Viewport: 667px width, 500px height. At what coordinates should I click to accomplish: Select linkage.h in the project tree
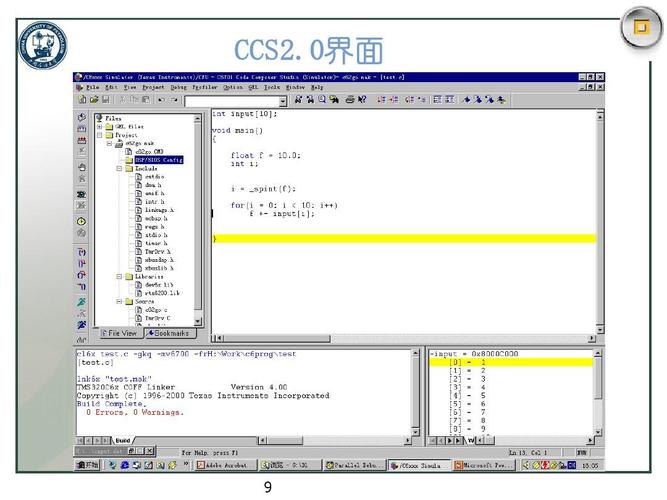(x=159, y=210)
